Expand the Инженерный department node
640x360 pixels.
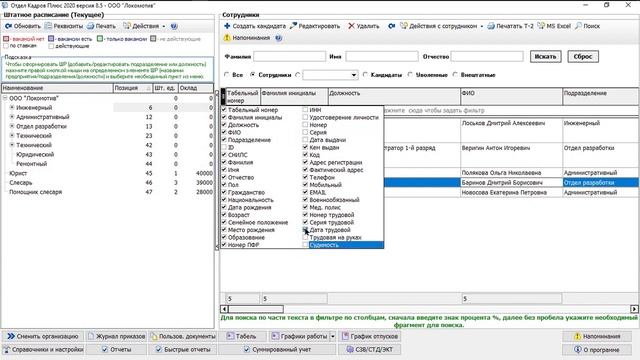[12, 107]
